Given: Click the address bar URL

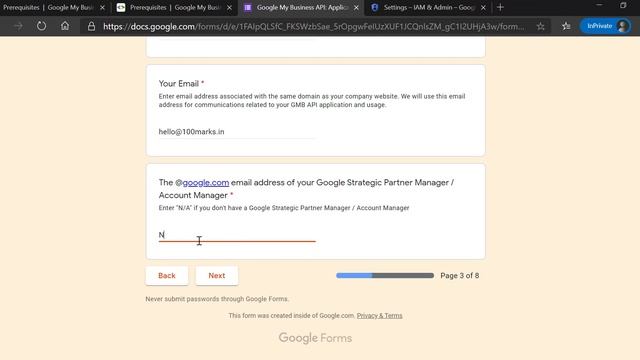Looking at the screenshot, I should pyautogui.click(x=313, y=27).
